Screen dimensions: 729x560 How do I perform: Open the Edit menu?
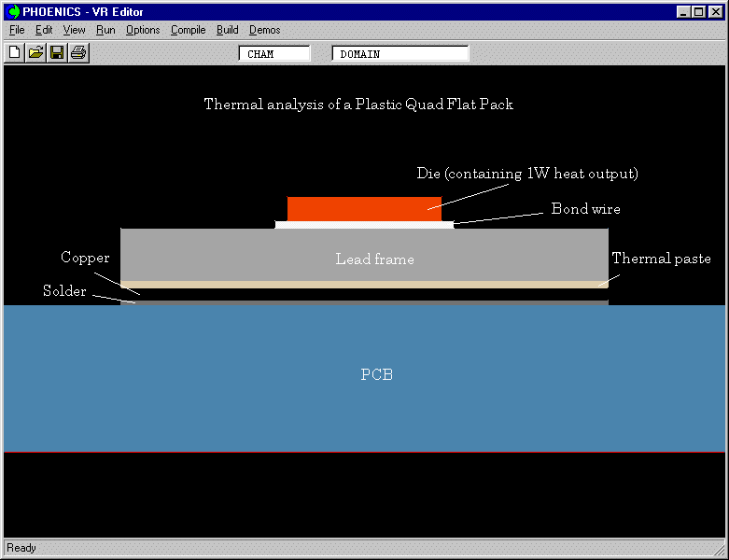pyautogui.click(x=44, y=30)
